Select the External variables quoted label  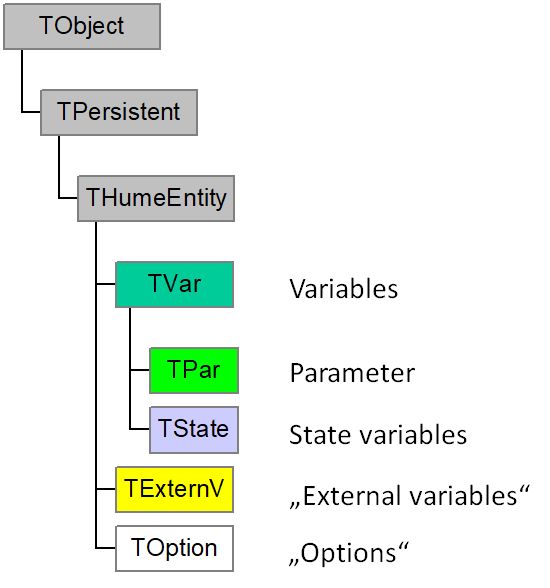coord(409,496)
